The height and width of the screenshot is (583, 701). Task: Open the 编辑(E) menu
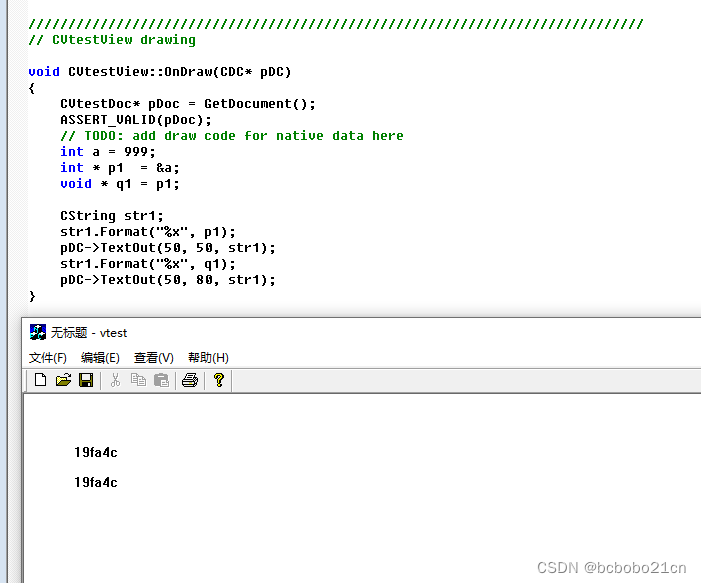pyautogui.click(x=100, y=358)
